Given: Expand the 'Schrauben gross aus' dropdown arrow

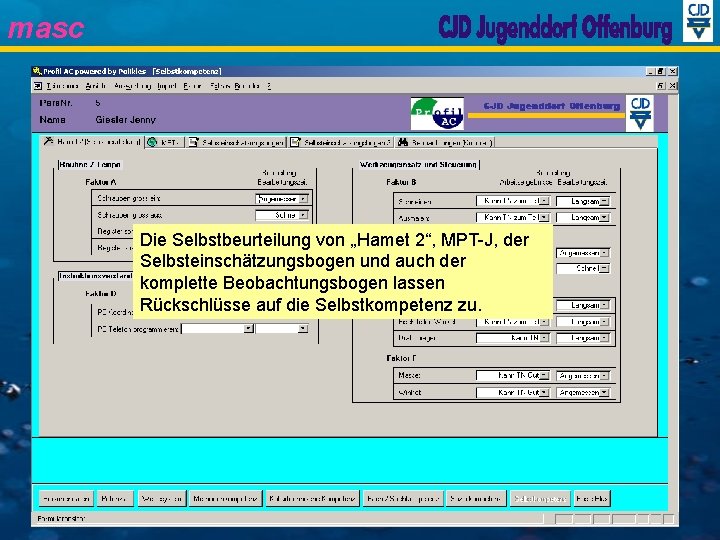Looking at the screenshot, I should pyautogui.click(x=303, y=215).
